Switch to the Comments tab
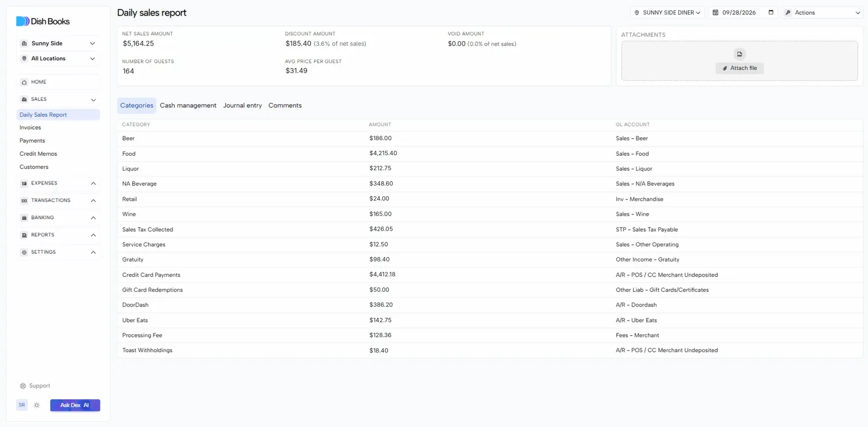Viewport: 868px width, 427px height. (285, 106)
